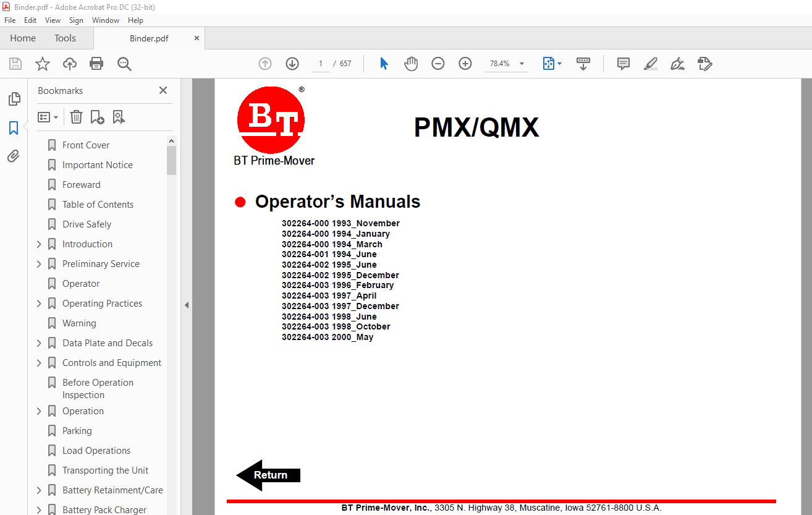Open the Sign menu
Image resolution: width=812 pixels, height=515 pixels.
pos(76,20)
